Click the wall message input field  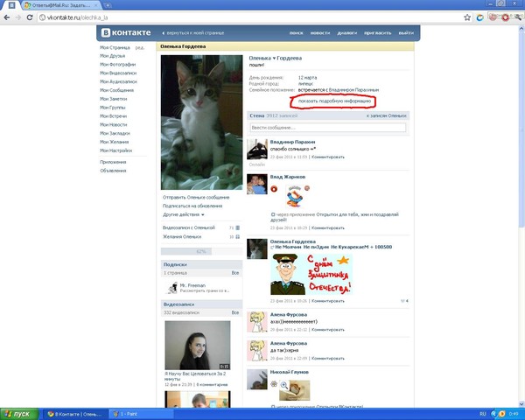click(x=327, y=128)
